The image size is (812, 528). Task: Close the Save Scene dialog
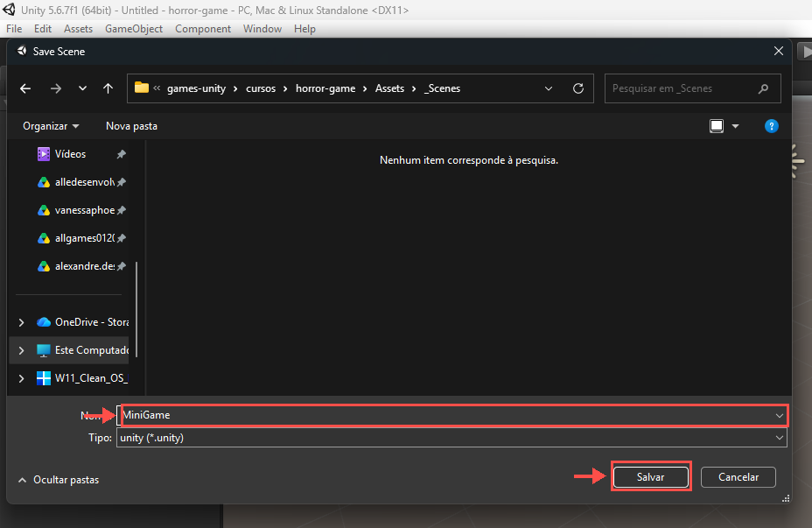tap(779, 51)
